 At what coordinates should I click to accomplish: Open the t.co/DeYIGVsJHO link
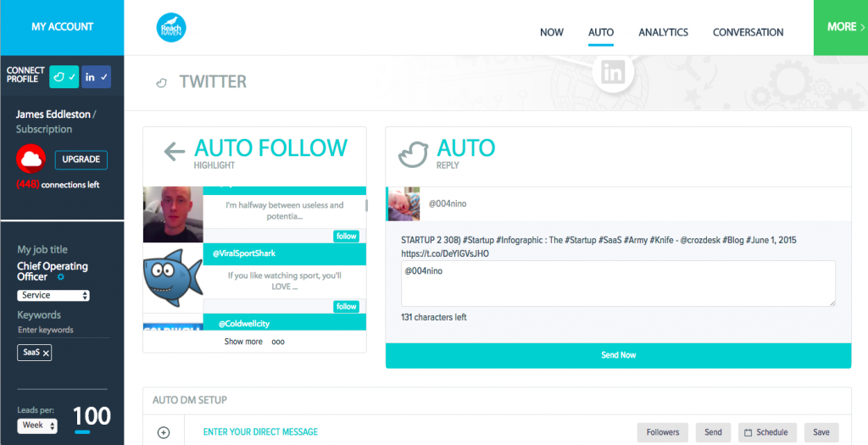tap(445, 254)
